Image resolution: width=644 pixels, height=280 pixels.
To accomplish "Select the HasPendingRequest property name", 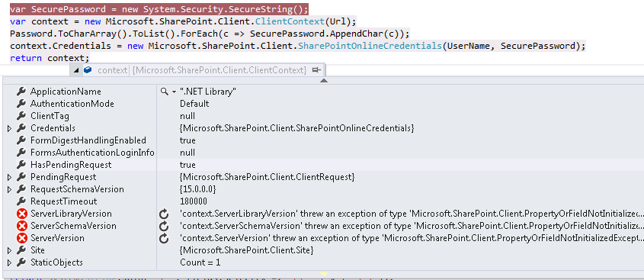I will click(71, 165).
